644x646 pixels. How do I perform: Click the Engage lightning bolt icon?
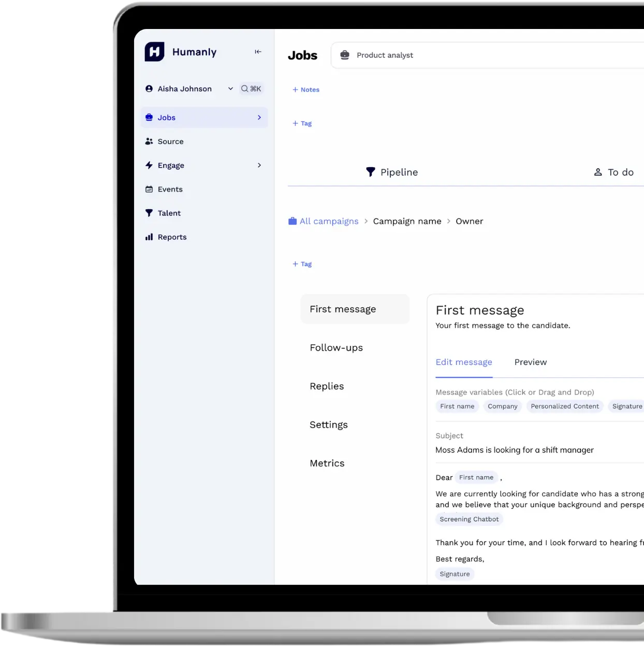(149, 165)
